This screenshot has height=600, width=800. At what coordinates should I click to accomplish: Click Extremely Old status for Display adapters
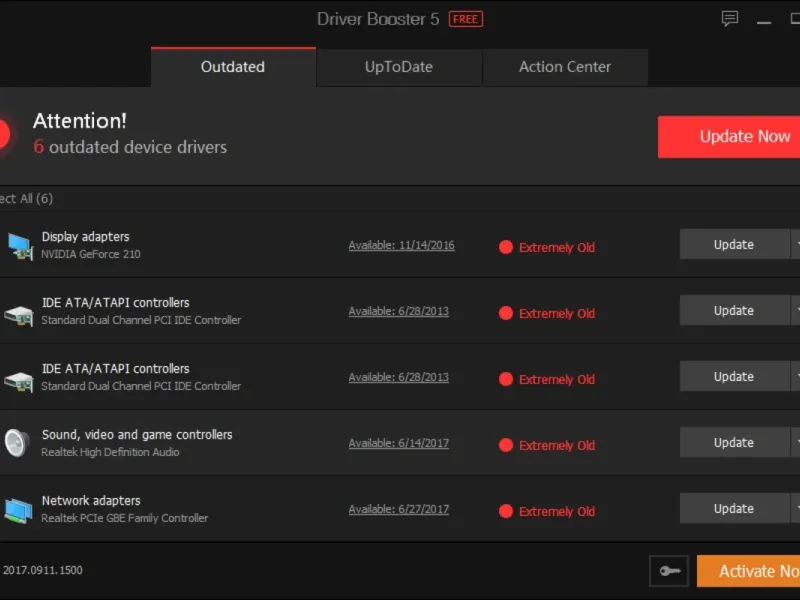(557, 247)
